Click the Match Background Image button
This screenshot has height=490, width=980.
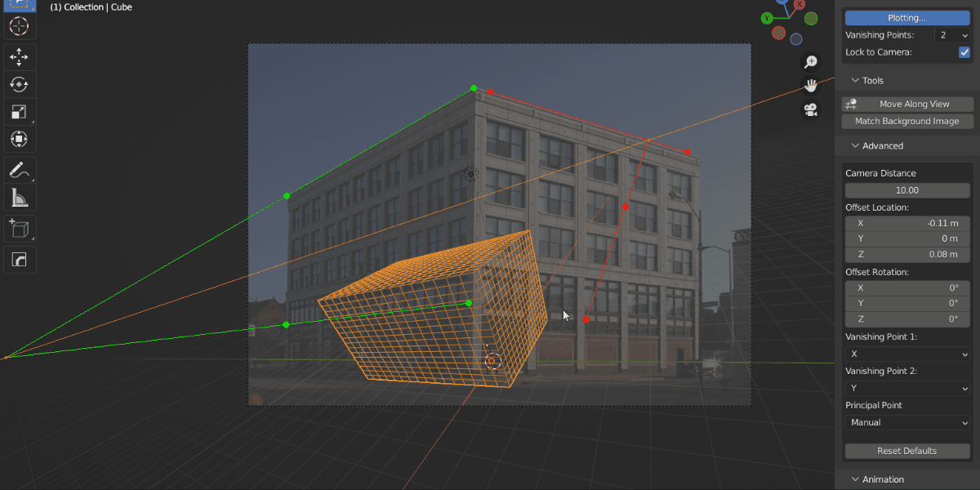(907, 121)
